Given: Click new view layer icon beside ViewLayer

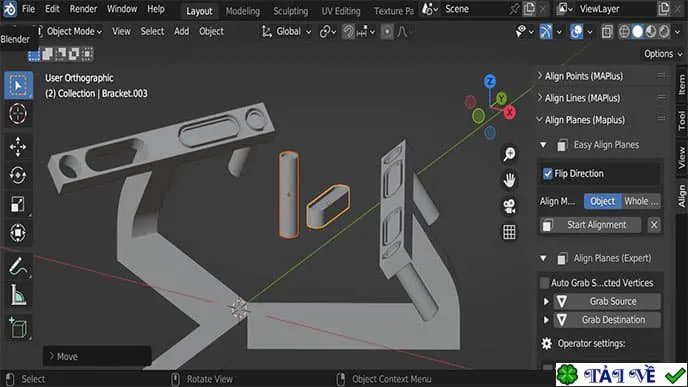Looking at the screenshot, I should (x=664, y=9).
